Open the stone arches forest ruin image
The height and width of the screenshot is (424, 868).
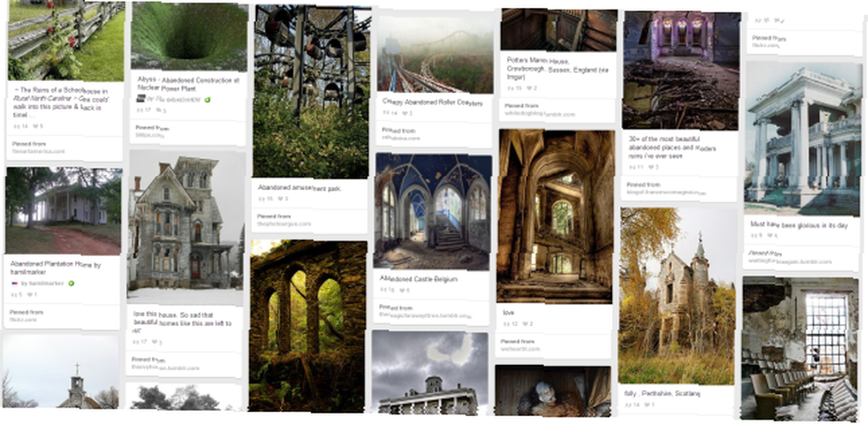(307, 325)
